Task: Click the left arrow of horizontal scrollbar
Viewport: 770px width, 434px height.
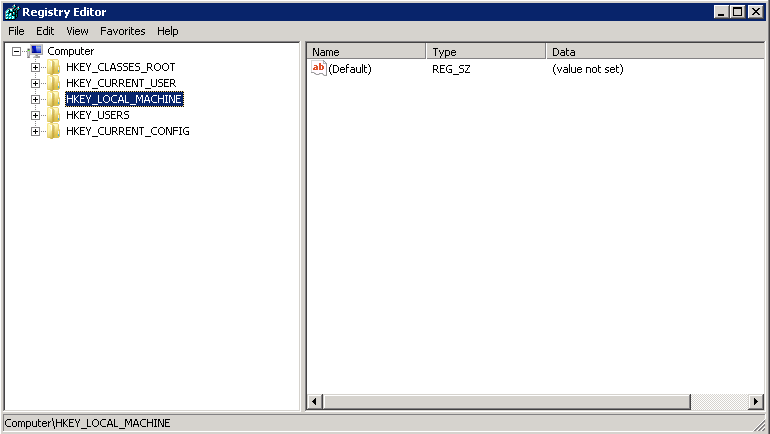Action: click(315, 402)
